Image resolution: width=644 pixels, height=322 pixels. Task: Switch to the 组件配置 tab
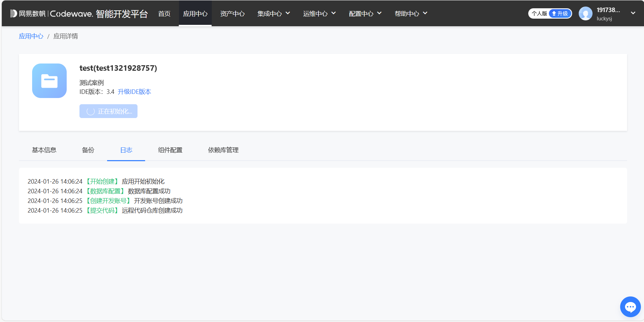pos(170,150)
